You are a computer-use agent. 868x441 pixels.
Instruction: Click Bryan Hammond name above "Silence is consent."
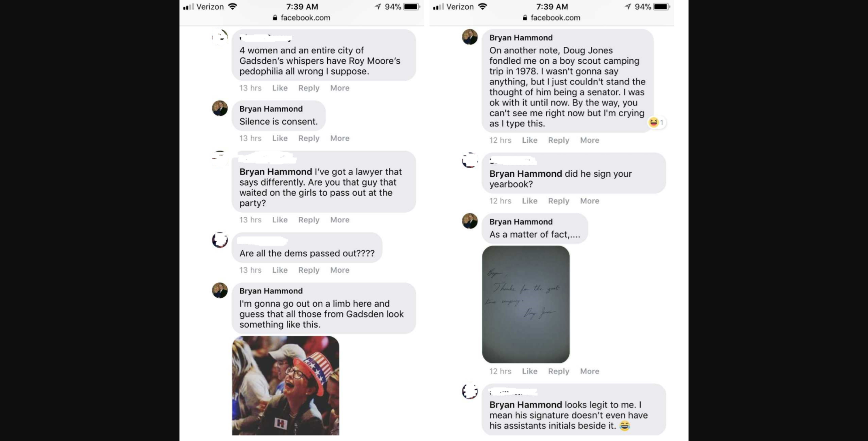tap(271, 109)
